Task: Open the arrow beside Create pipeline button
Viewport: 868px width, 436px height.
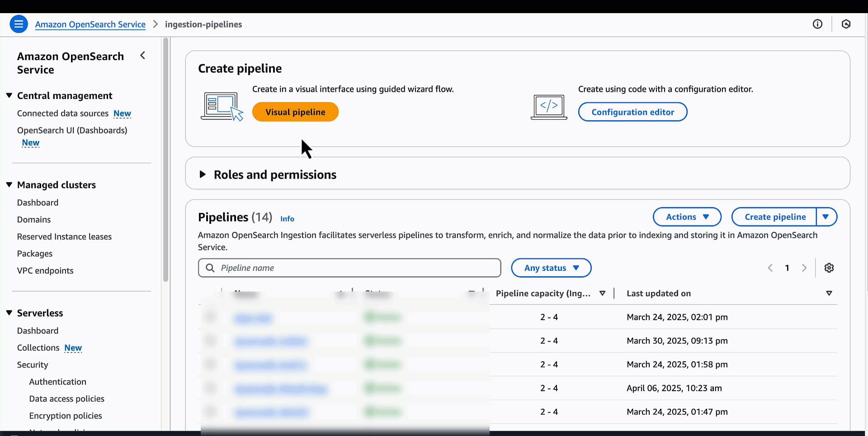Action: click(826, 217)
